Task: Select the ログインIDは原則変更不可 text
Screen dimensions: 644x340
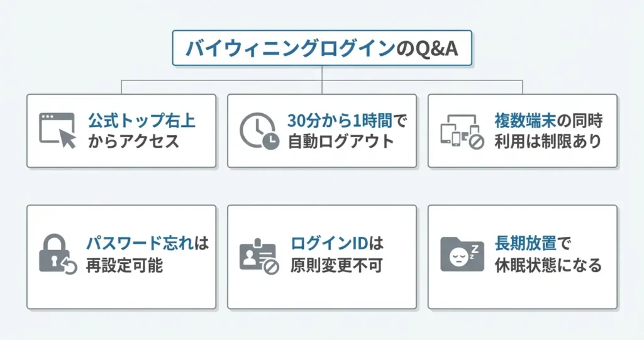Action: click(x=336, y=255)
